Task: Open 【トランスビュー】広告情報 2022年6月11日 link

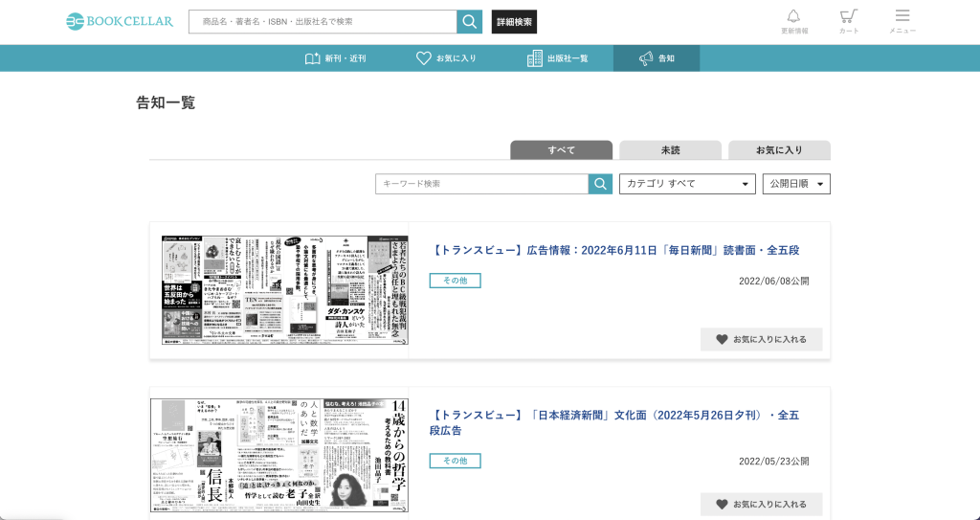Action: [x=615, y=250]
